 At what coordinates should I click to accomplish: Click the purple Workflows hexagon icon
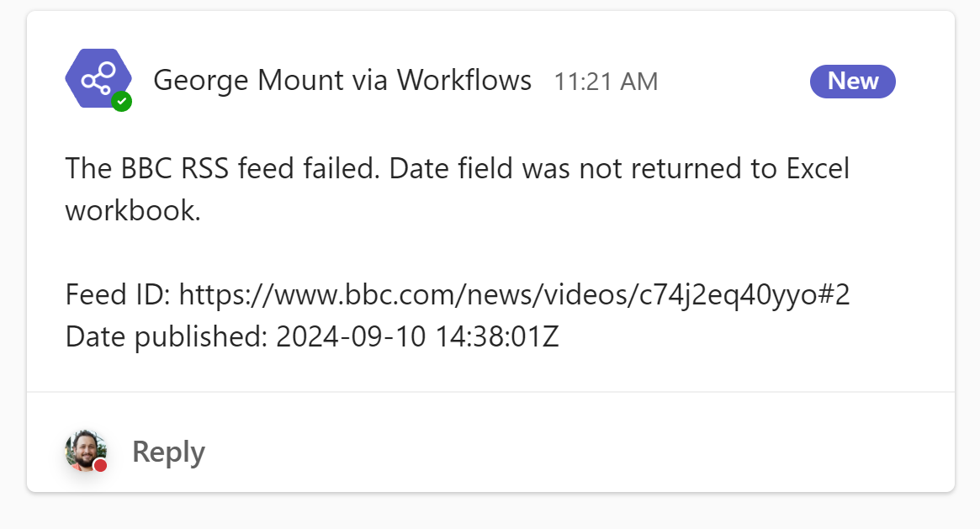93,77
